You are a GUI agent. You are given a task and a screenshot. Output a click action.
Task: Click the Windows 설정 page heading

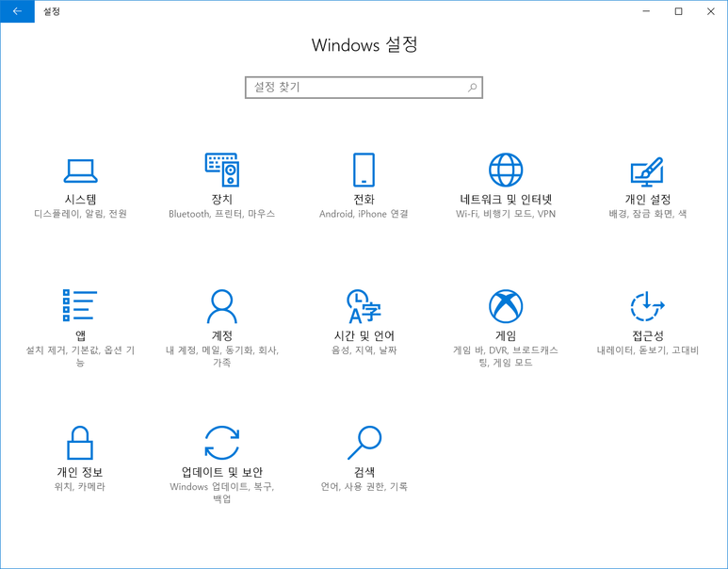[x=364, y=45]
